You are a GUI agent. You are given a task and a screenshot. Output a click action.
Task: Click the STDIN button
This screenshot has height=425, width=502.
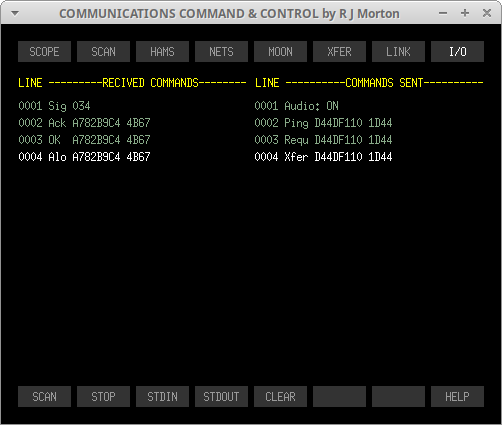click(162, 397)
